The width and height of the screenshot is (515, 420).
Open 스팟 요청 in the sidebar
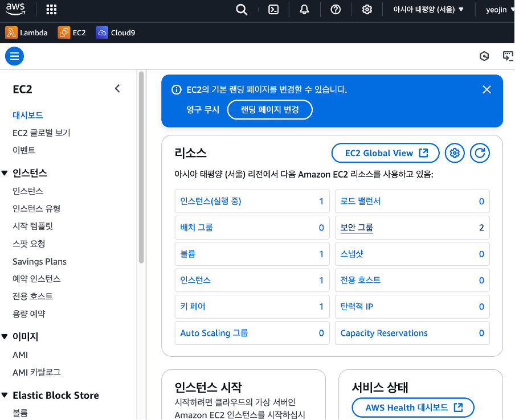[28, 244]
